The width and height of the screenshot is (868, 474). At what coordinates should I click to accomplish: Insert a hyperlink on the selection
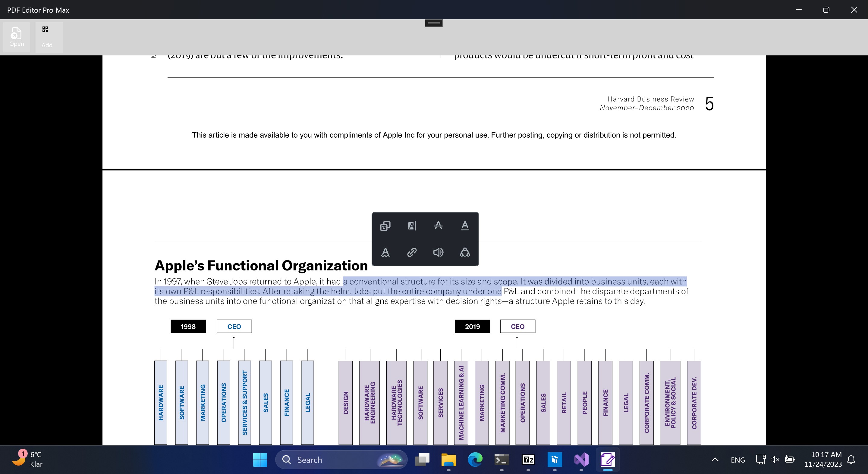point(412,252)
